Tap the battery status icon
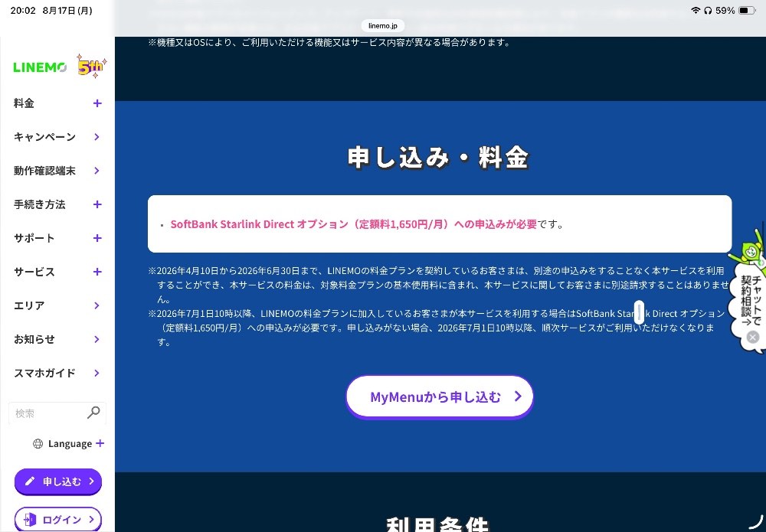766x532 pixels. [x=748, y=10]
